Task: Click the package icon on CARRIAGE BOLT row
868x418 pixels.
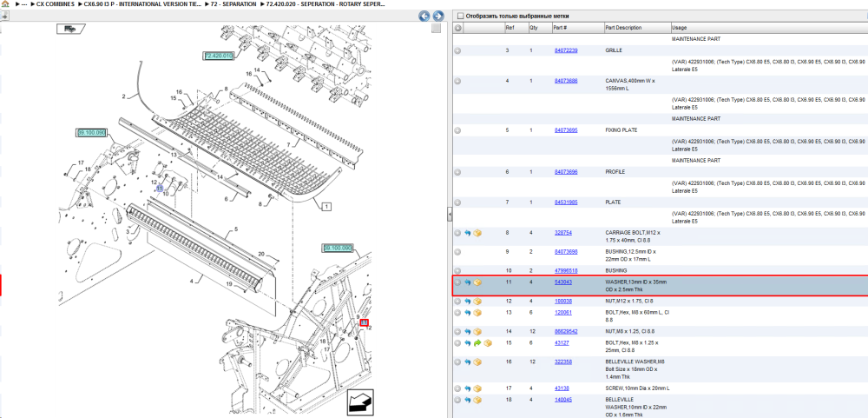Action: pyautogui.click(x=477, y=233)
